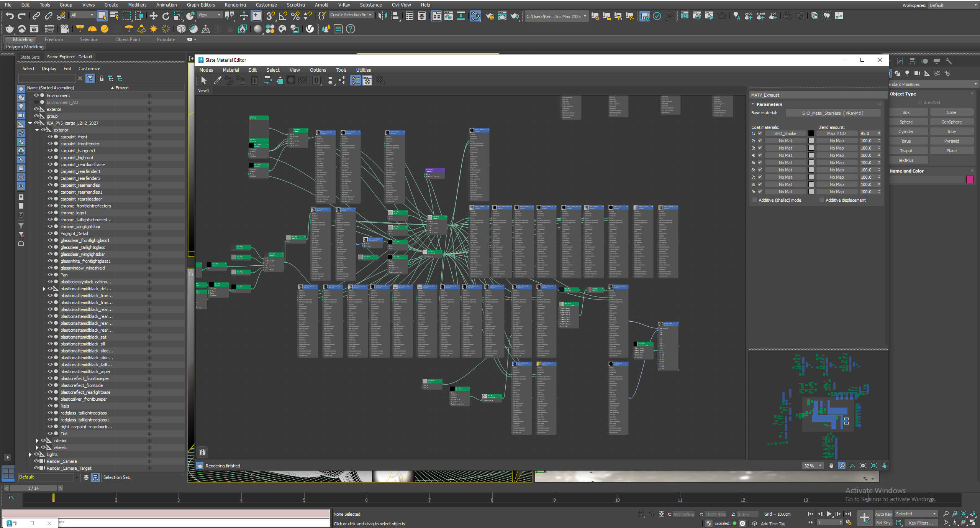Screen dimensions: 980x528
Task: Uncheck coat material 5 checkbox
Action: tap(760, 163)
